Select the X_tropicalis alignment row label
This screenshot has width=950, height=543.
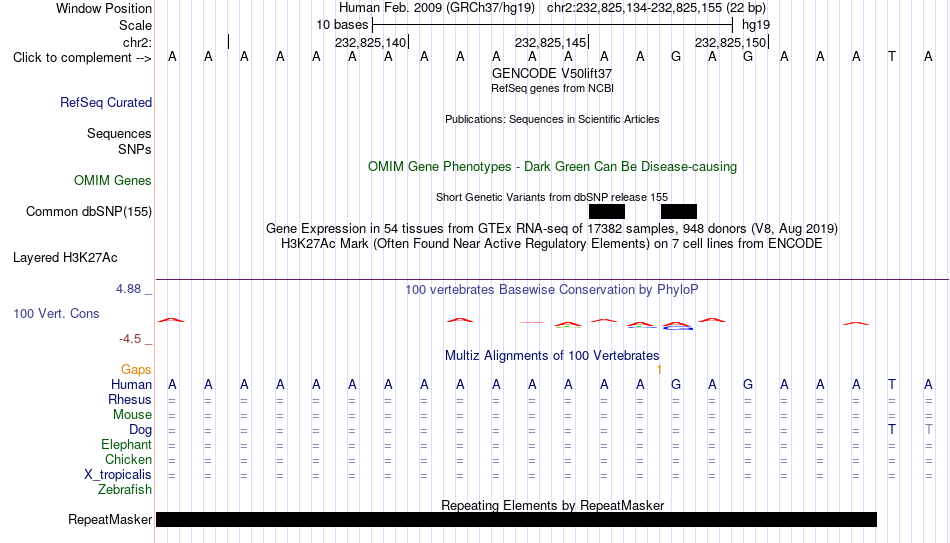tap(118, 475)
